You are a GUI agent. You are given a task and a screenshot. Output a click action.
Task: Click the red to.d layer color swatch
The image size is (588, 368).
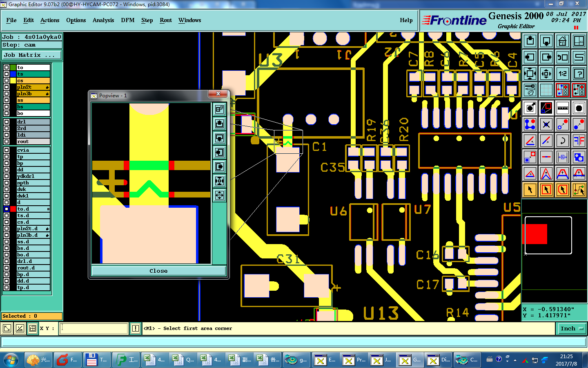point(13,209)
